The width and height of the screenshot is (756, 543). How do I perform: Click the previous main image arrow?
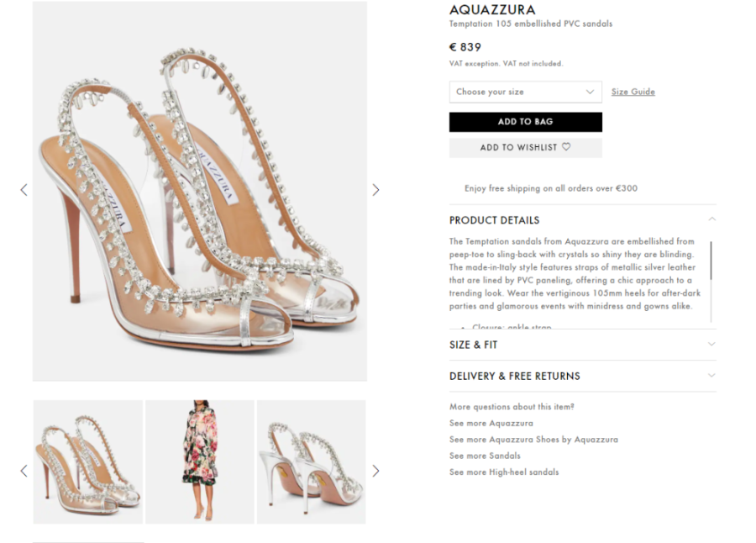click(x=24, y=190)
